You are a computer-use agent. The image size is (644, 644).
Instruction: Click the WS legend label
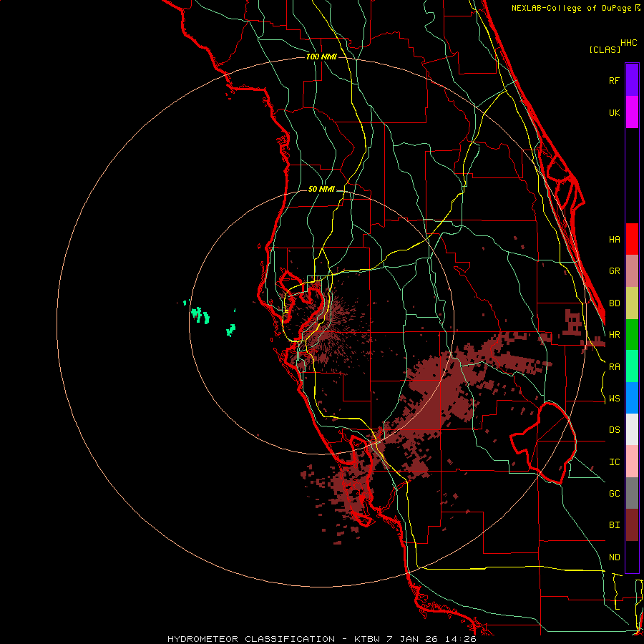[x=614, y=399]
